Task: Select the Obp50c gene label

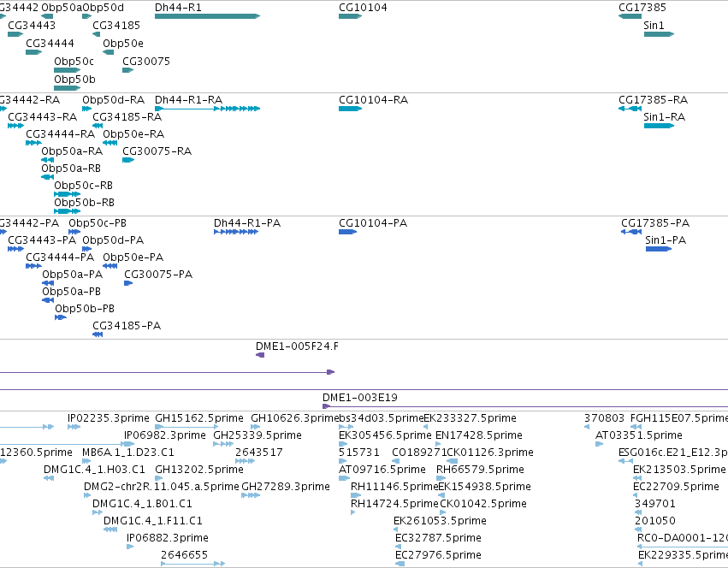Action: (x=74, y=62)
